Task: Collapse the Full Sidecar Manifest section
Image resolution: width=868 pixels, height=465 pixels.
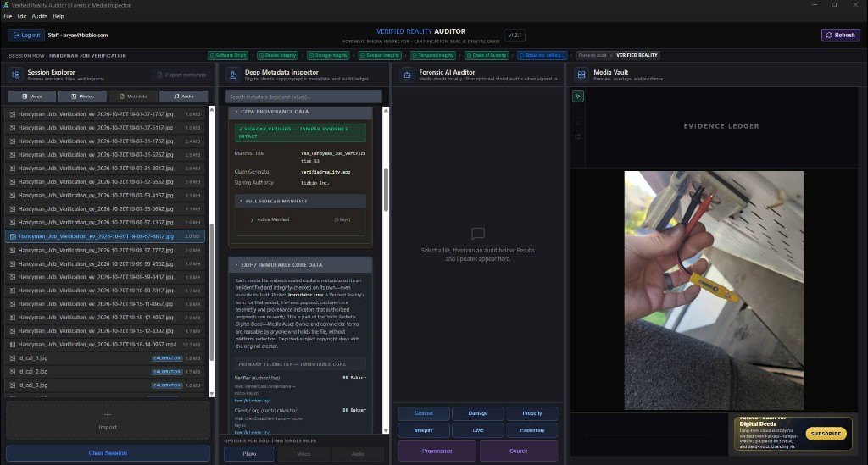Action: (x=301, y=202)
